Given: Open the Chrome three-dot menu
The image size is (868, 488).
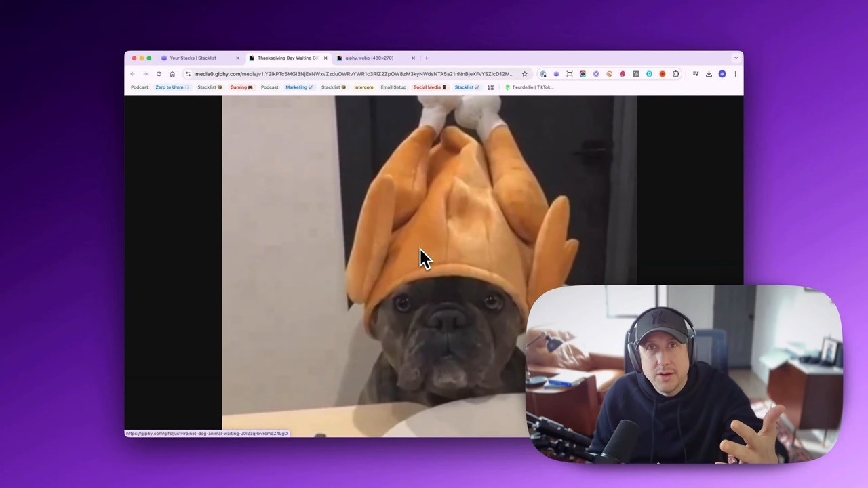Looking at the screenshot, I should click(x=735, y=74).
